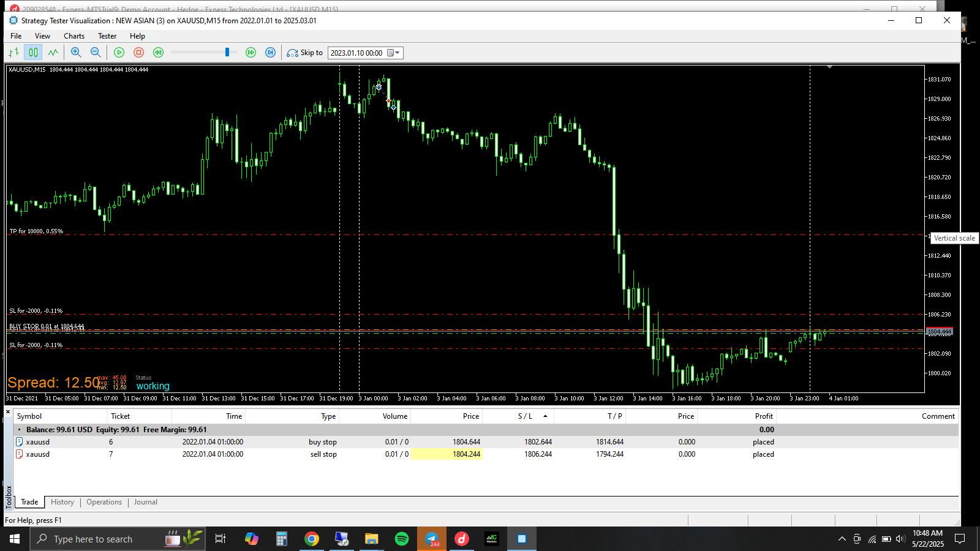Open File Explorer from the taskbar
This screenshot has width=980, height=551.
tap(372, 539)
